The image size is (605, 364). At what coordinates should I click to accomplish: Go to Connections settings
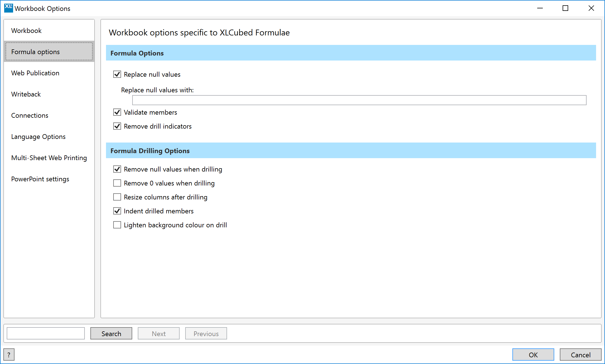(49, 115)
